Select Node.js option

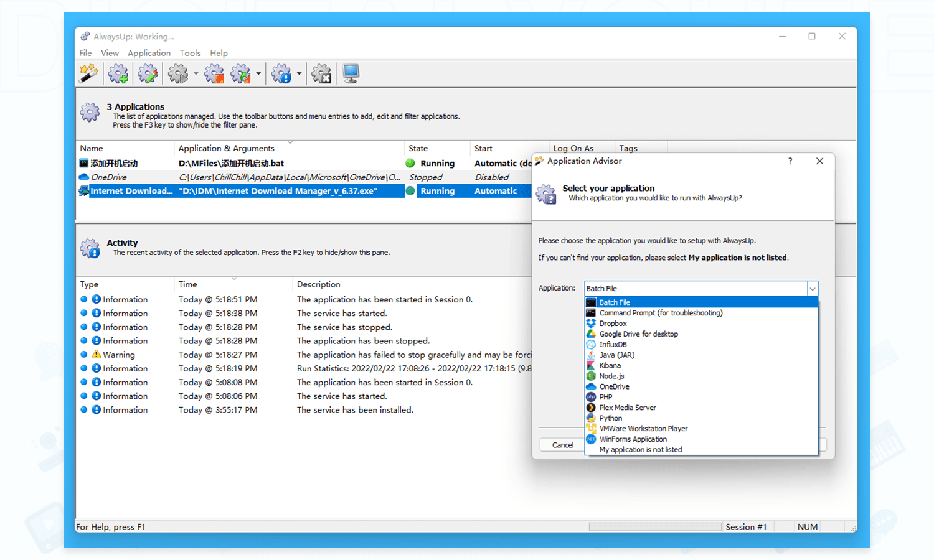click(x=701, y=376)
